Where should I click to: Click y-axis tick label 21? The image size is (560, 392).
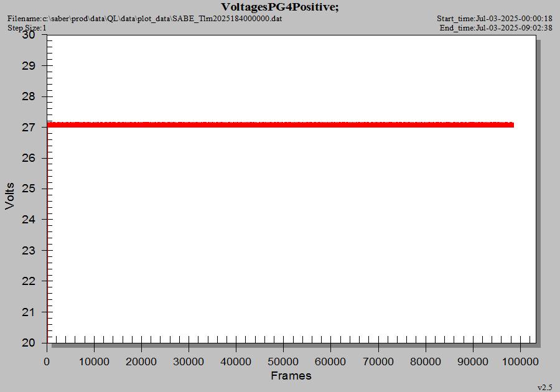[x=29, y=312]
